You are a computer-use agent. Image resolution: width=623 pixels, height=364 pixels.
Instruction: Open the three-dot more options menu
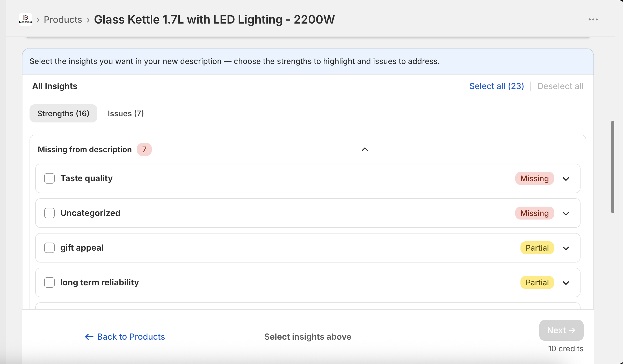click(x=593, y=19)
